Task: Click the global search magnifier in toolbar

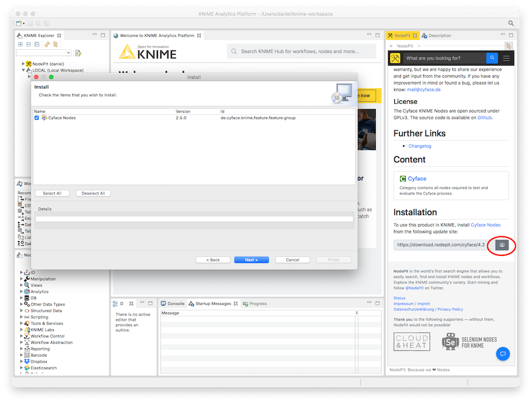Action: point(511,24)
